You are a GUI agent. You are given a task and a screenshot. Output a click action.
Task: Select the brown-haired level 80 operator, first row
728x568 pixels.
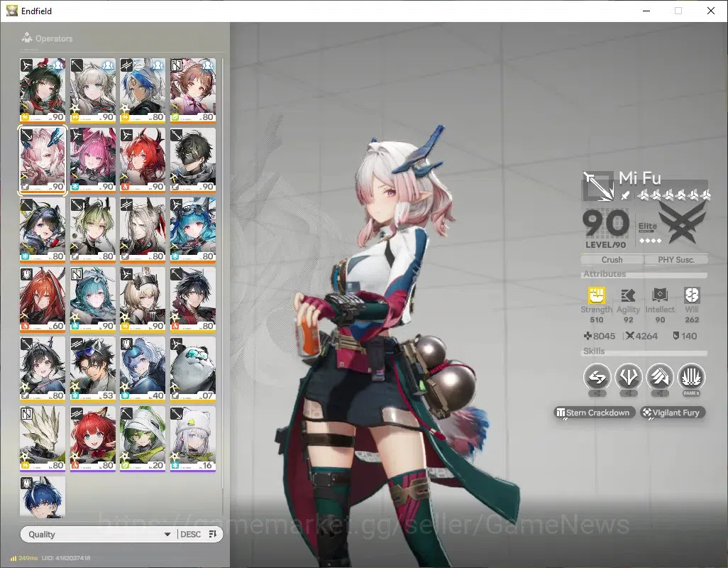[193, 90]
